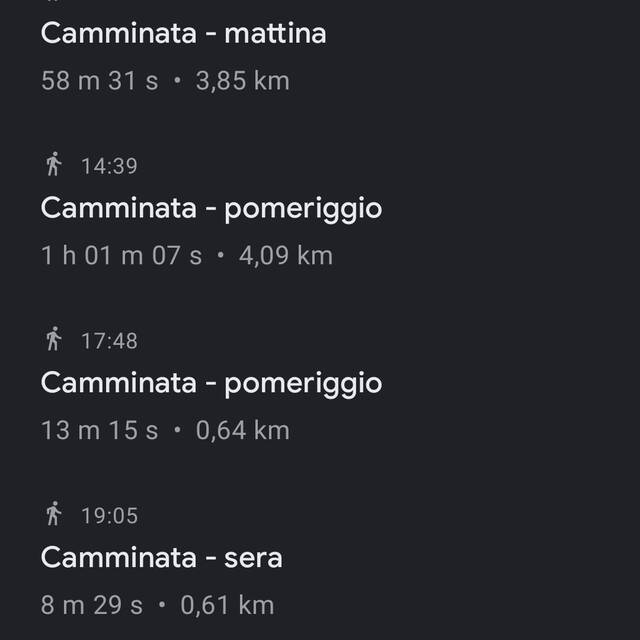The image size is (640, 640).
Task: Click the 17:48 start time label
Action: click(x=109, y=341)
